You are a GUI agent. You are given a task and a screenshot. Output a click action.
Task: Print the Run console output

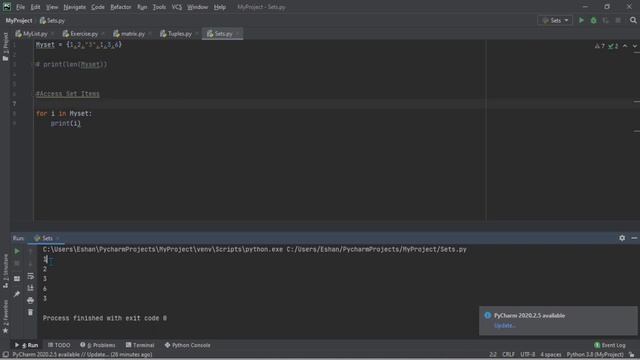point(31,300)
